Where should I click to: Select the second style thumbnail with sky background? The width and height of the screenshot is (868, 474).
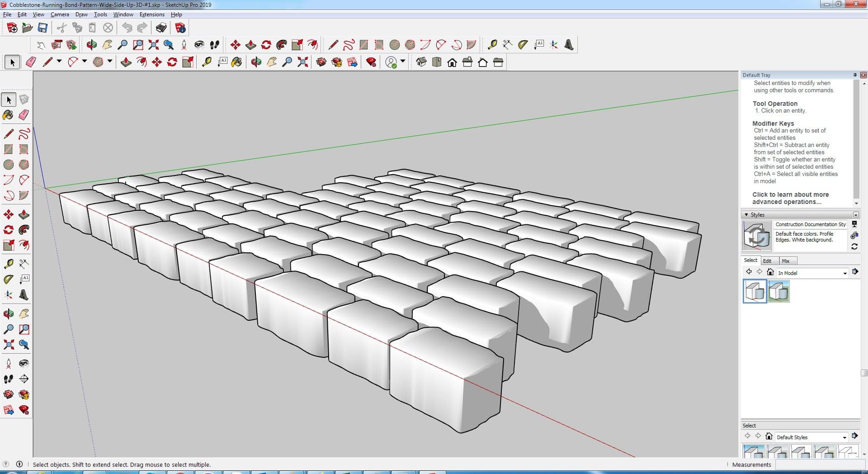tap(778, 291)
